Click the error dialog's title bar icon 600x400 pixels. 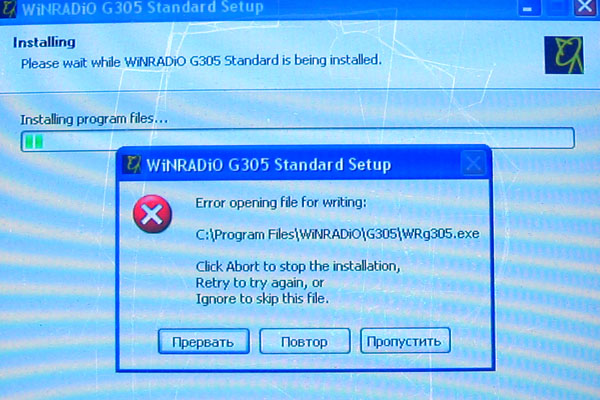pos(132,165)
